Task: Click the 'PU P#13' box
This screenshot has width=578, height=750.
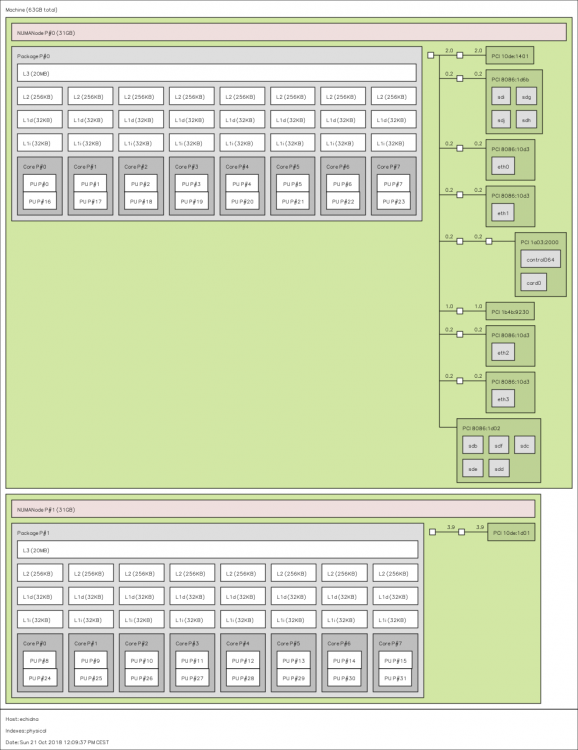Action: 294,661
